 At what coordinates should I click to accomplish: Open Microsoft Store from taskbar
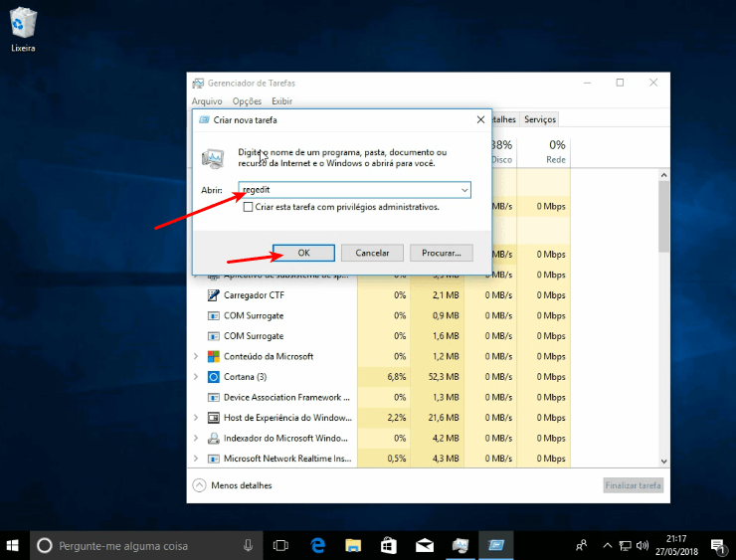click(x=389, y=545)
